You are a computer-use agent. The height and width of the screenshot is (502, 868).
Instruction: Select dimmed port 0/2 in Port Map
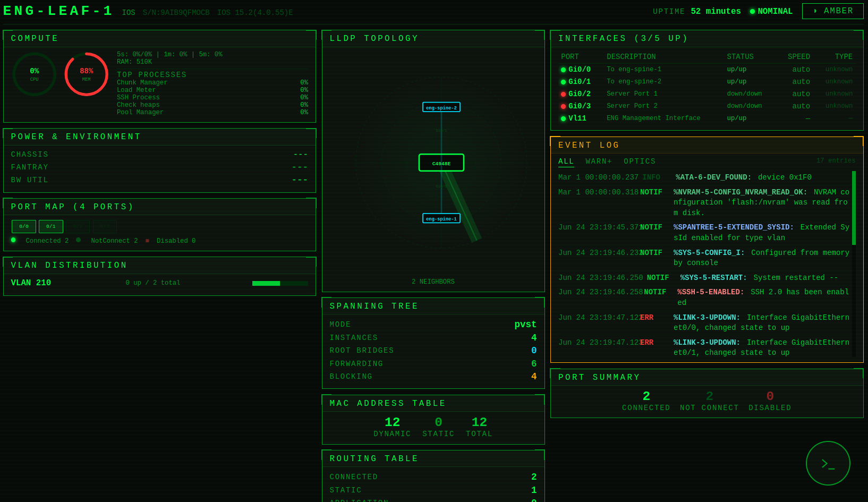pos(78,227)
